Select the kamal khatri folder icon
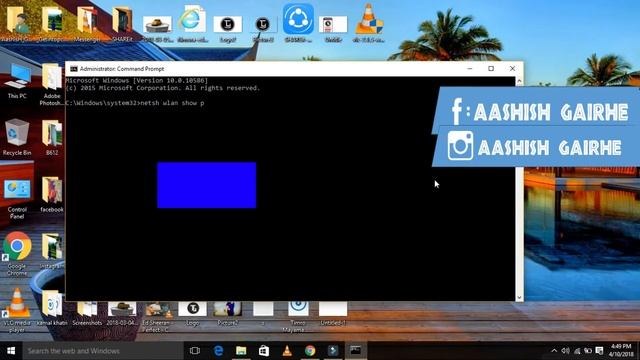Image resolution: width=640 pixels, height=360 pixels. tap(52, 307)
